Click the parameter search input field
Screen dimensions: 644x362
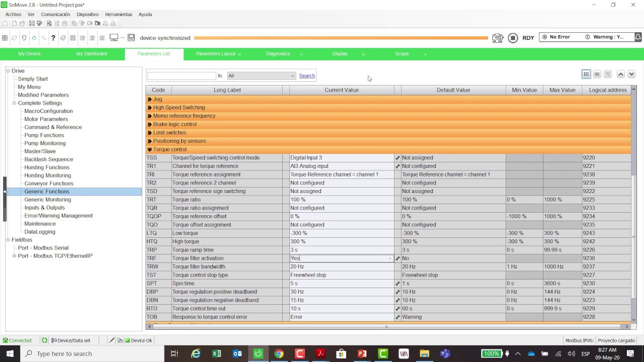182,76
